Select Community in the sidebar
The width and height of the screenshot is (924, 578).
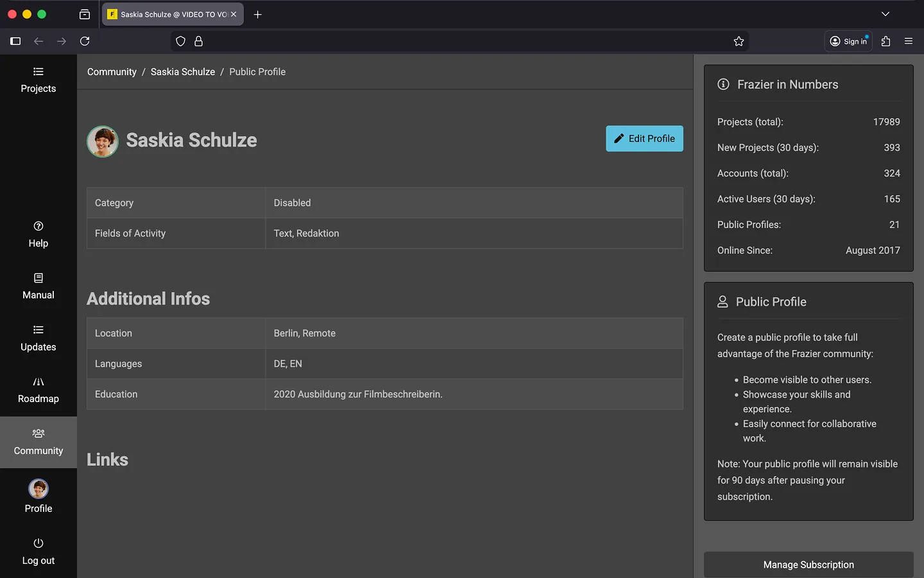(x=38, y=442)
